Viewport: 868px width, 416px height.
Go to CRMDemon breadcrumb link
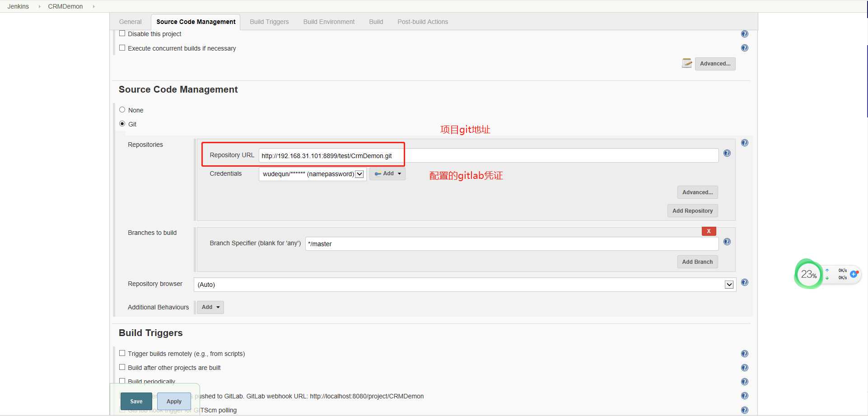pos(65,6)
